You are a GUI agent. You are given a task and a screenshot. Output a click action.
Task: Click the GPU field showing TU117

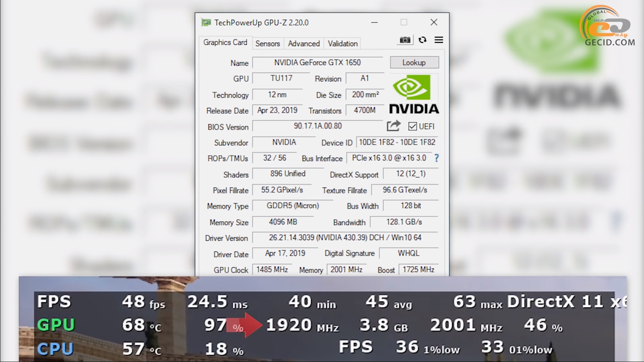(281, 78)
